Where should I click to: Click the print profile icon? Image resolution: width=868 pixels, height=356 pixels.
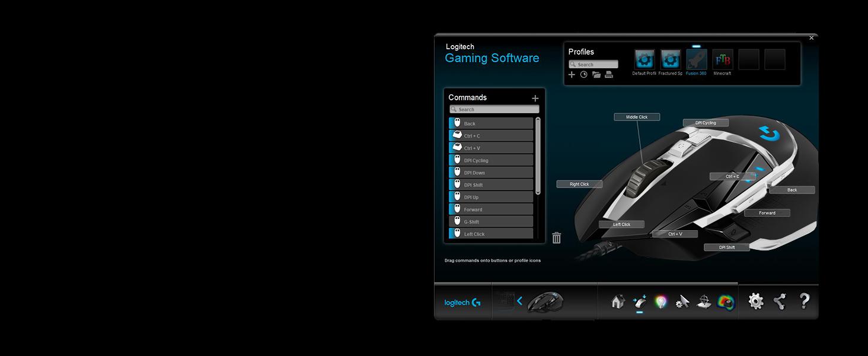[x=609, y=75]
